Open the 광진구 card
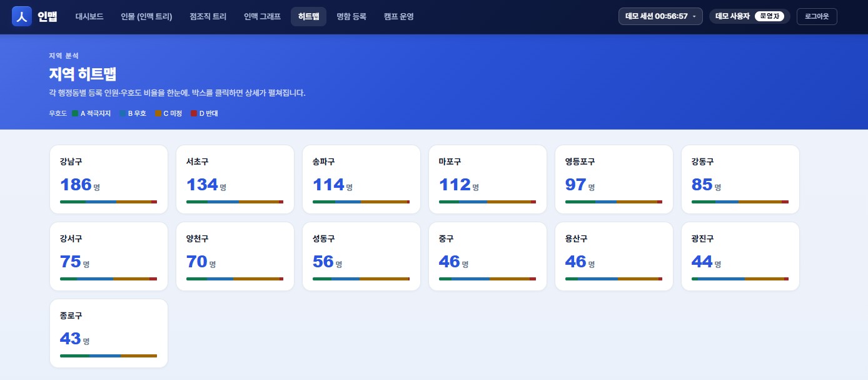Screen dimensions: 868x380 click(740, 256)
